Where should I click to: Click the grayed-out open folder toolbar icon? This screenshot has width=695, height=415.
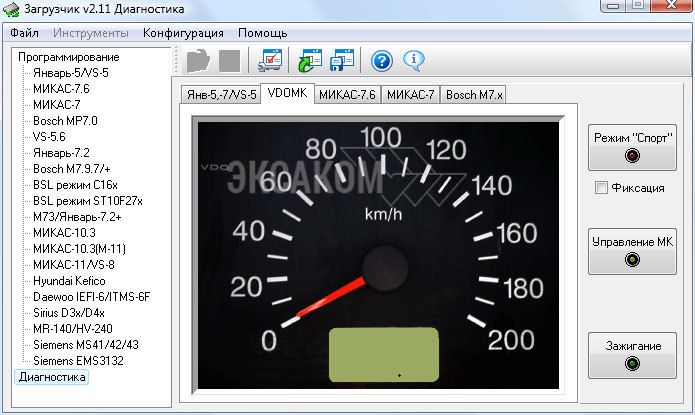198,60
